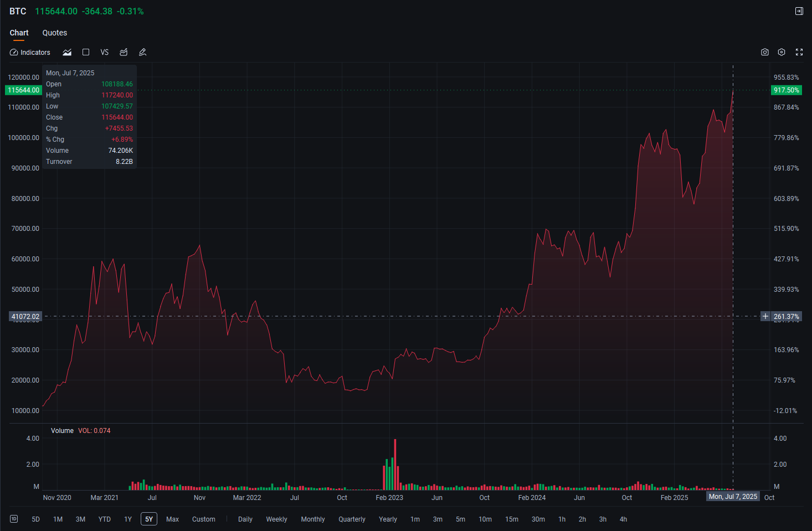Viewport: 812px width, 531px height.
Task: Select the pencil drawing tool
Action: coord(142,52)
